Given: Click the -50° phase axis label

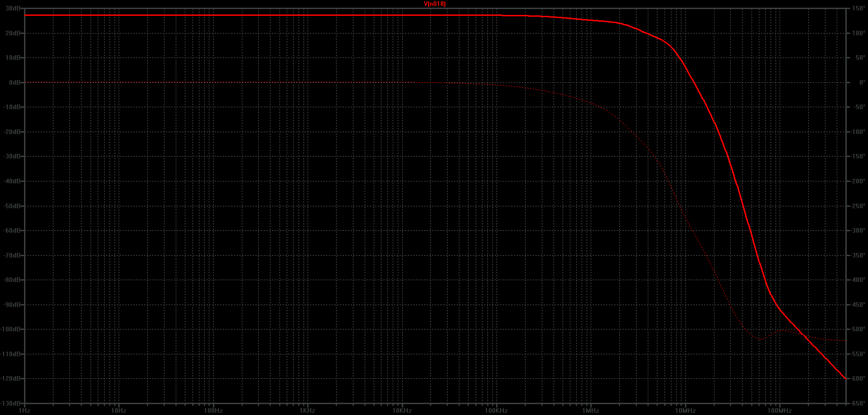Looking at the screenshot, I should tap(858, 107).
